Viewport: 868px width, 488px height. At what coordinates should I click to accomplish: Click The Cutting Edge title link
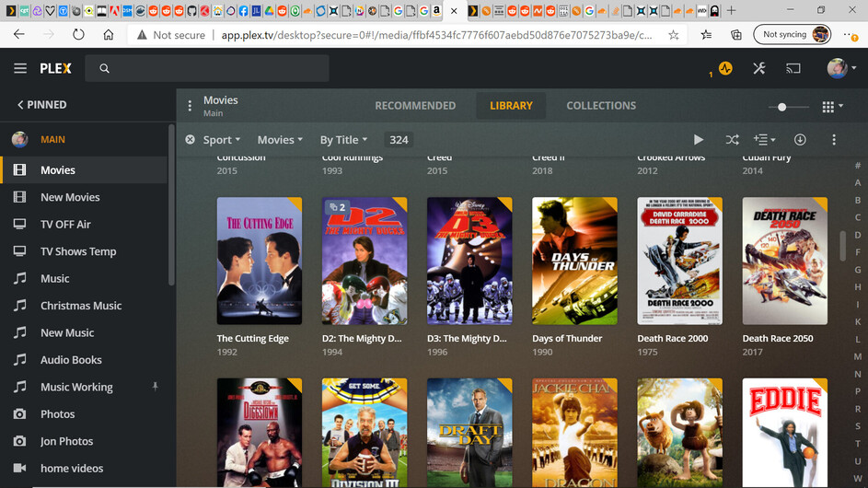253,339
